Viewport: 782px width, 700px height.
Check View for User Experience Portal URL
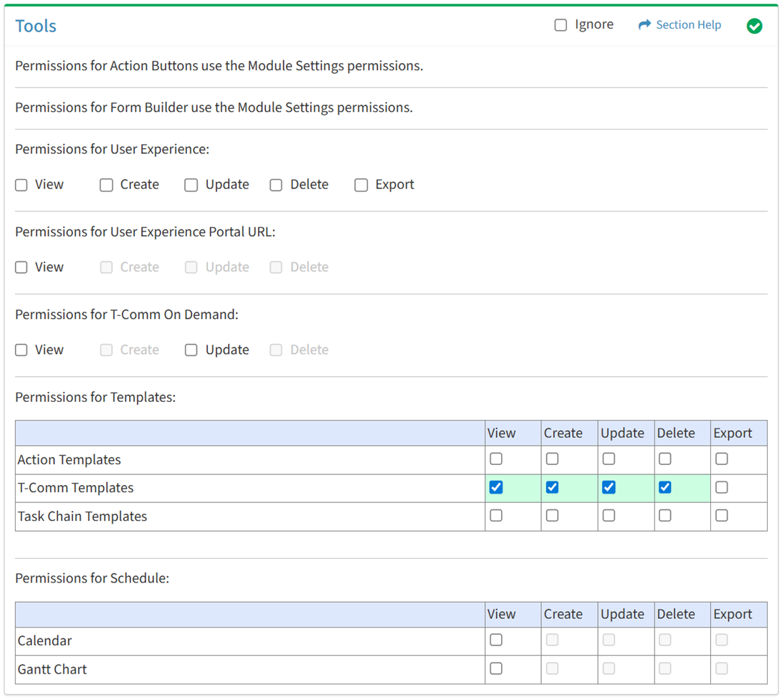coord(22,267)
